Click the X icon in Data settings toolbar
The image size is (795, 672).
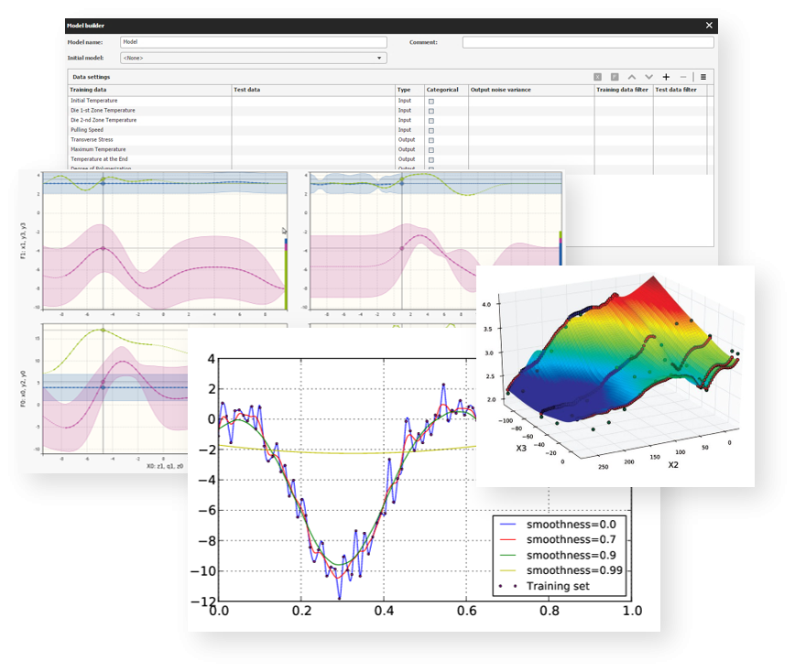[597, 77]
